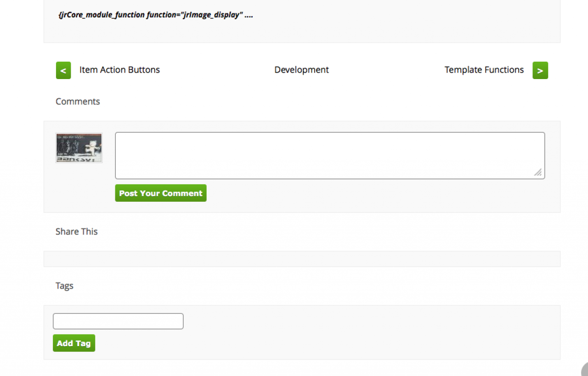
Task: Click the empty bar under Share This
Action: click(302, 259)
